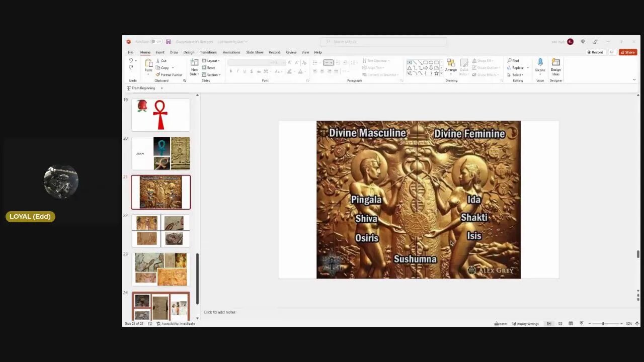The height and width of the screenshot is (362, 644).
Task: Click Fit slide to current window icon
Action: point(637,324)
